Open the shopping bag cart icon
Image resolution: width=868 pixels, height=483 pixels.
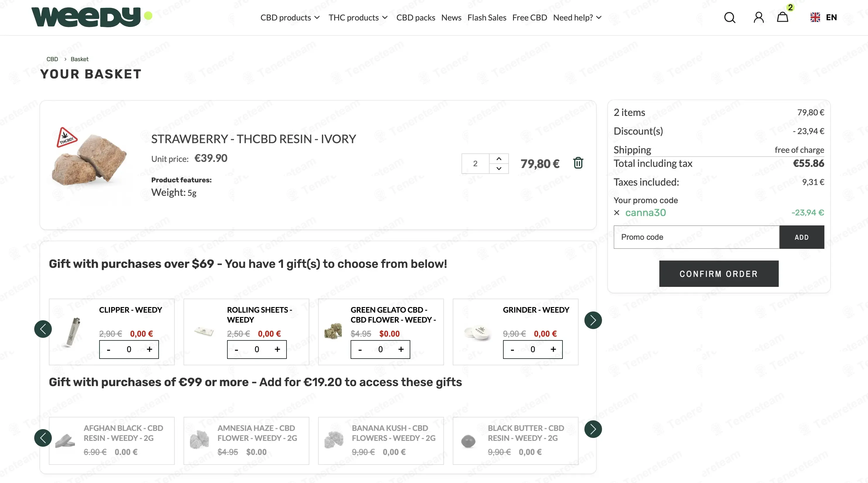(783, 17)
